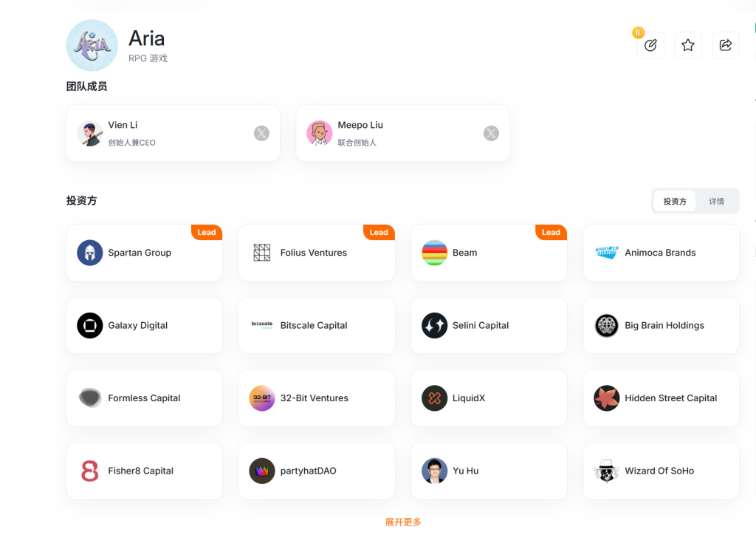Click the 投资方 section heading
Viewport: 756px width, 535px height.
(81, 201)
